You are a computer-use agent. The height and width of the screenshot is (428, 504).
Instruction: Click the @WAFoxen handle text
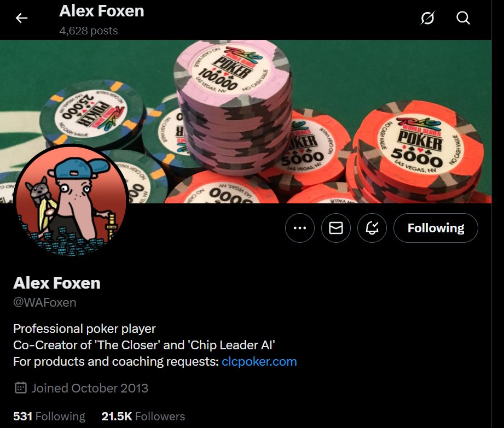click(45, 302)
